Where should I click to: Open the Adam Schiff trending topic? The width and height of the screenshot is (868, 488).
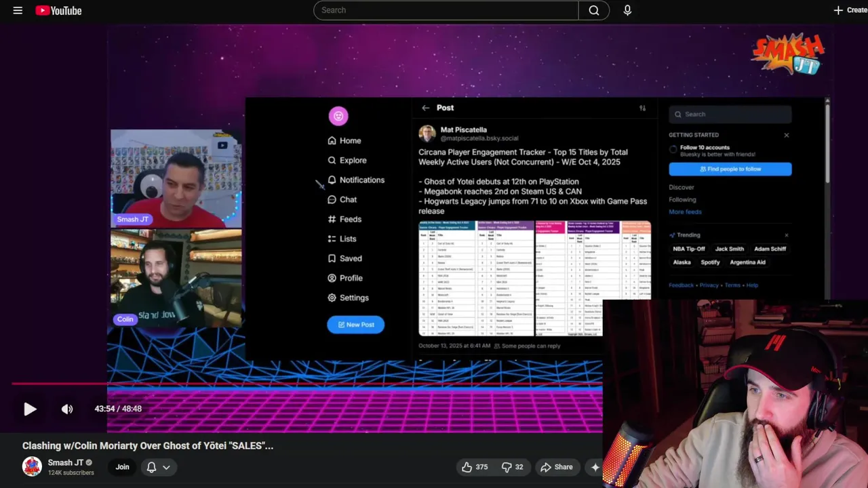(770, 249)
